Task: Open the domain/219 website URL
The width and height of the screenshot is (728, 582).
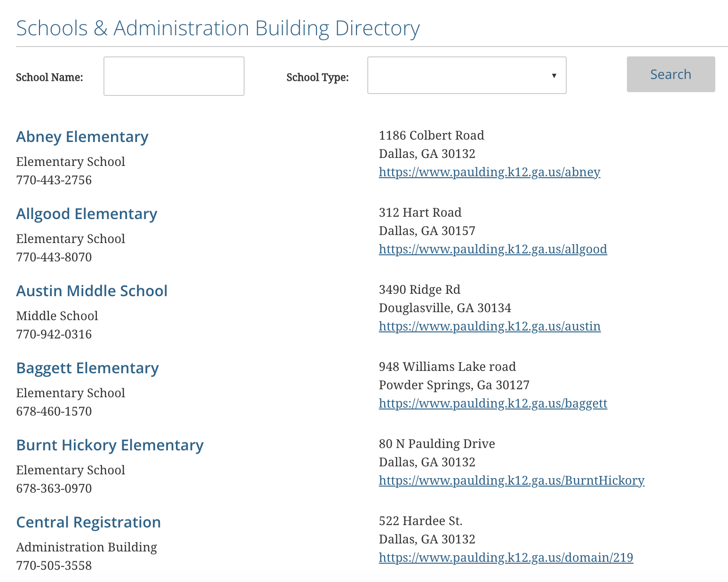Action: point(506,558)
